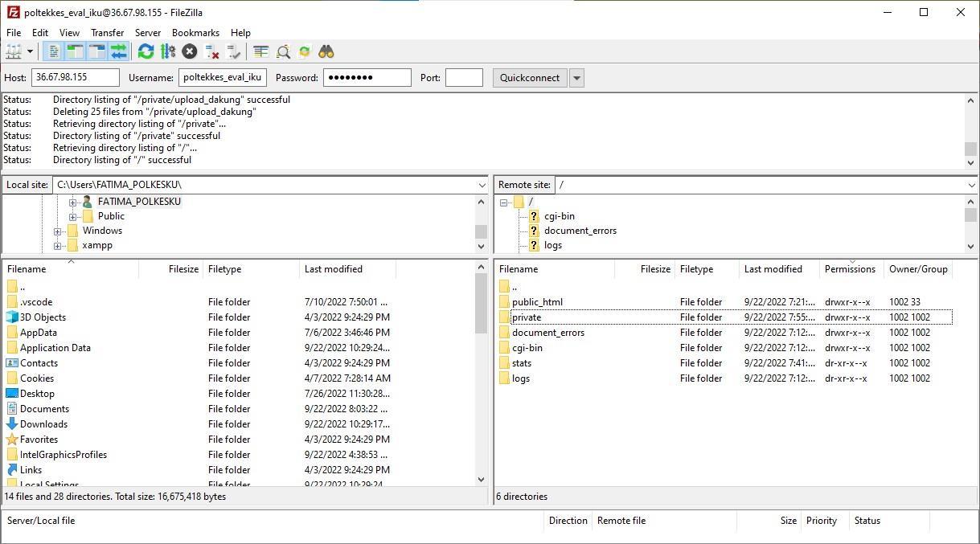Screen dimensions: 980x544
Task: Open the Edit menu
Action: pos(40,32)
